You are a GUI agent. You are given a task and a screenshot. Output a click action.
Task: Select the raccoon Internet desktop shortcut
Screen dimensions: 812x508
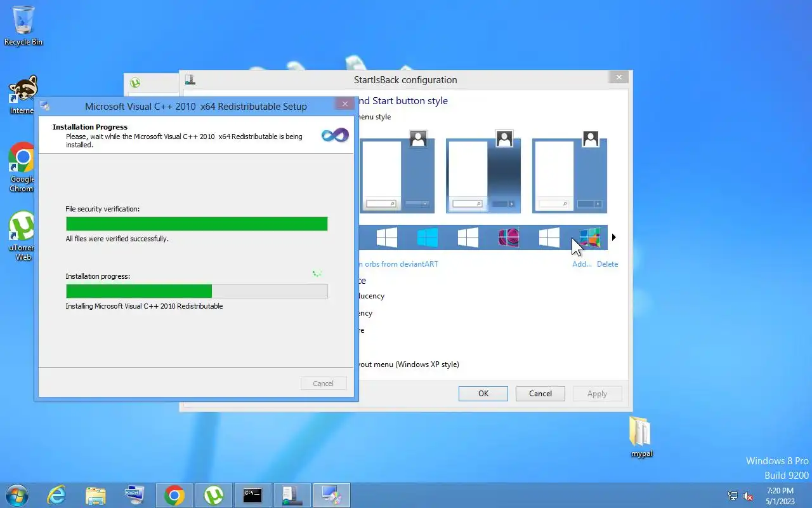tap(22, 95)
